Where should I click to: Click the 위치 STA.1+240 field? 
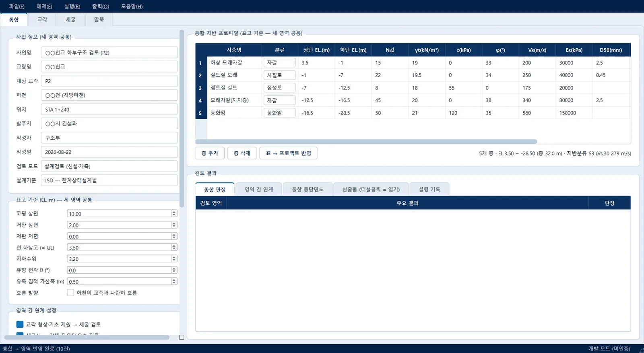109,109
